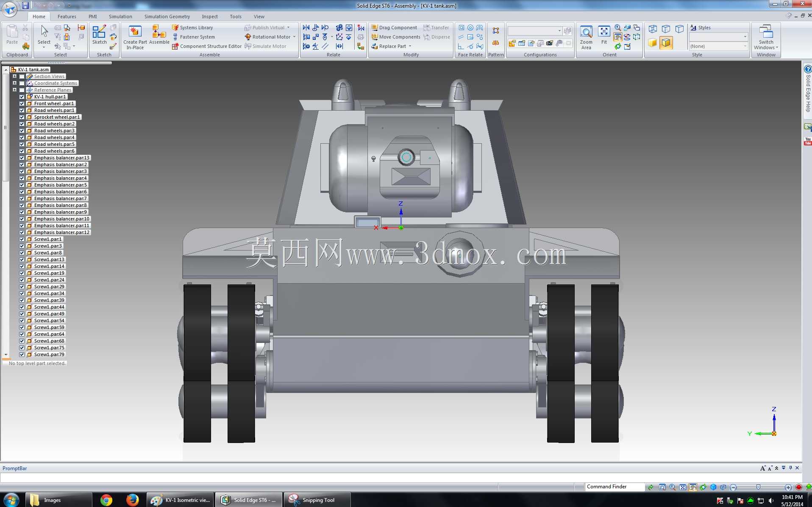Toggle Screw1.par:1 checkbox
The width and height of the screenshot is (812, 507).
coord(22,239)
